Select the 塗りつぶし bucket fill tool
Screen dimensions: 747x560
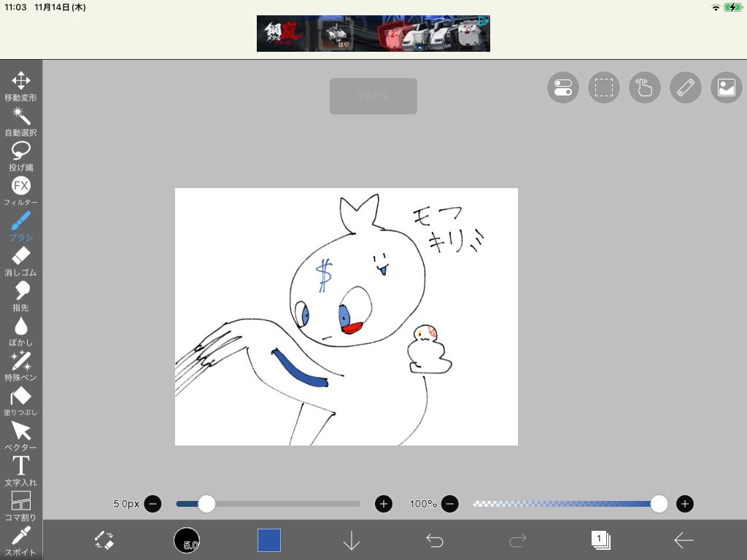[20, 400]
